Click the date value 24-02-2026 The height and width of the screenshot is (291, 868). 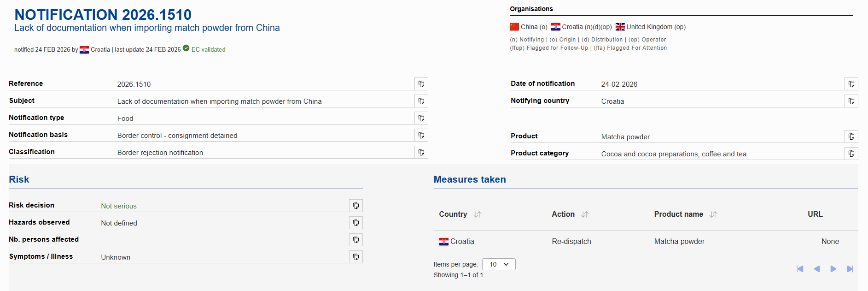click(619, 84)
